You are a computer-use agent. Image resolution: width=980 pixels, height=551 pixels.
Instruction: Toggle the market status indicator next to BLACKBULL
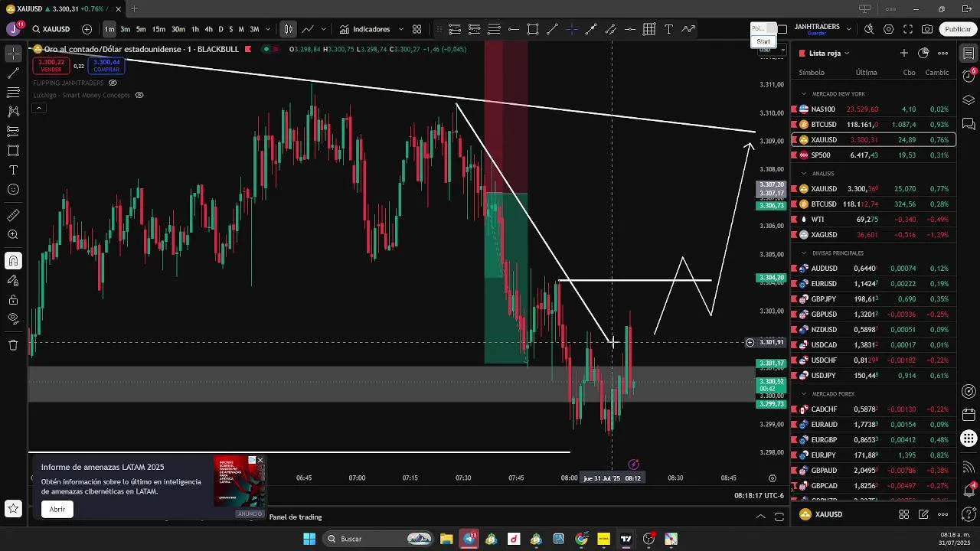(266, 49)
